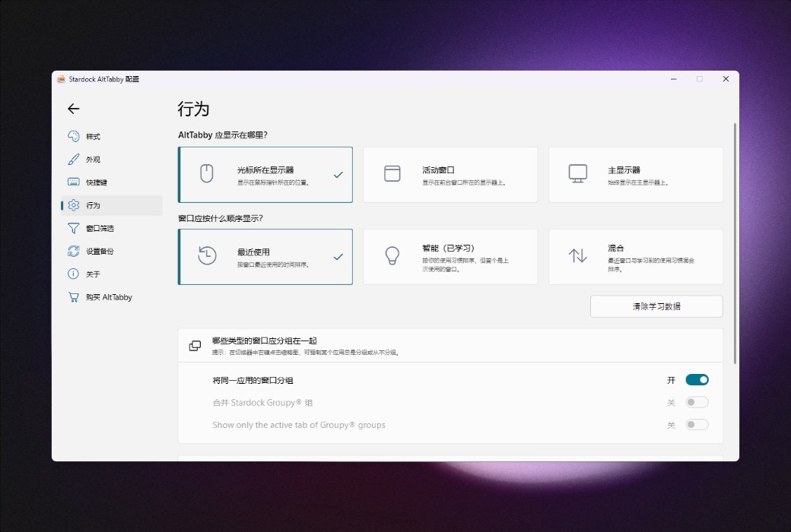Select 混合 window ordering
This screenshot has width=791, height=532.
(636, 257)
